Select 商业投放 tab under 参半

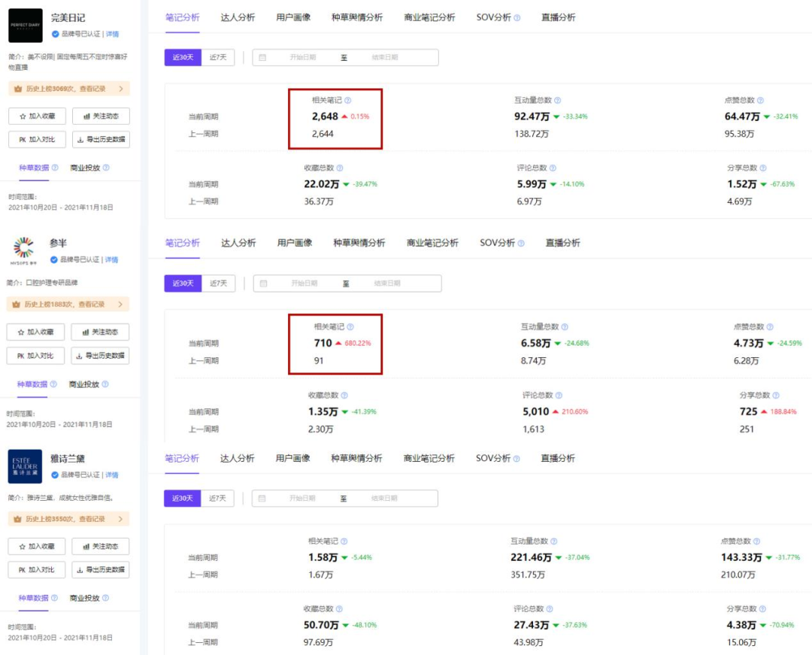point(84,384)
